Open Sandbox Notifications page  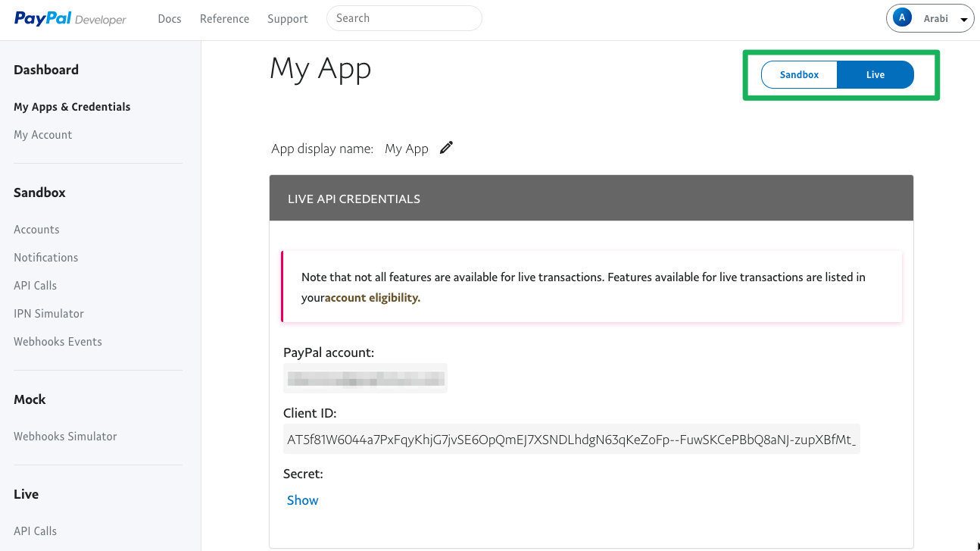coord(46,258)
